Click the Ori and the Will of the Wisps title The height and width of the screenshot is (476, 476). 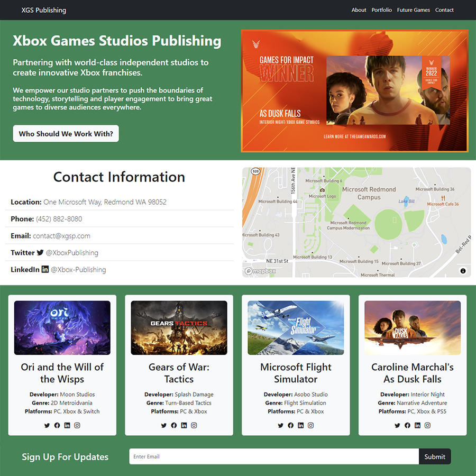62,373
